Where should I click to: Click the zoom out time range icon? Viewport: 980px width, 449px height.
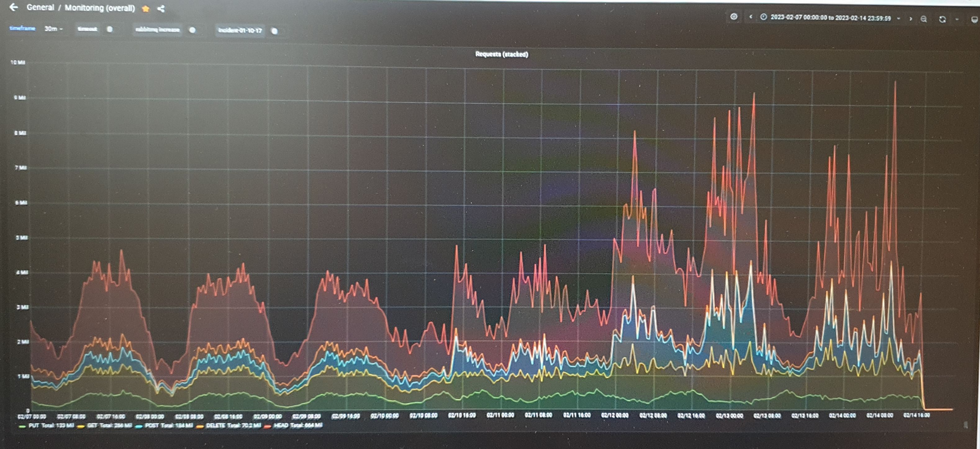[924, 19]
